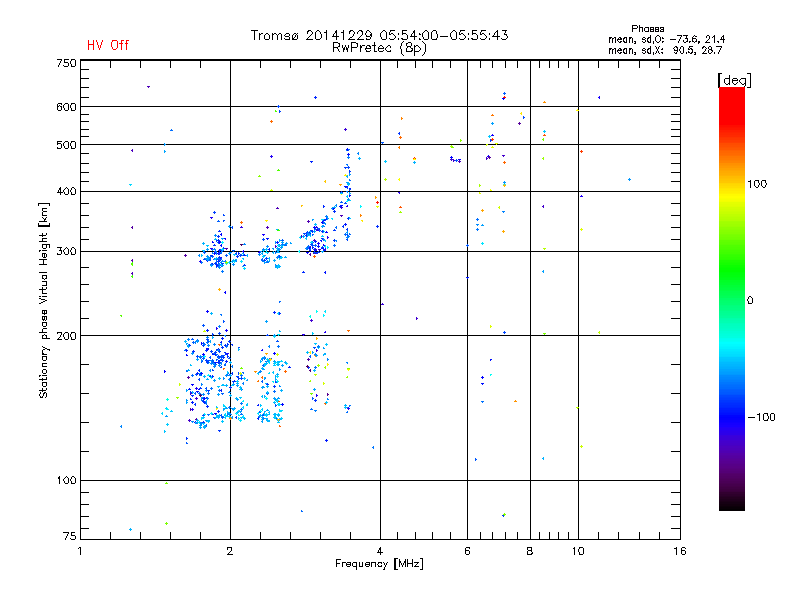Click the 'Frequency [MHz]' axis title
Screen dimensions: 800x600
tap(379, 564)
